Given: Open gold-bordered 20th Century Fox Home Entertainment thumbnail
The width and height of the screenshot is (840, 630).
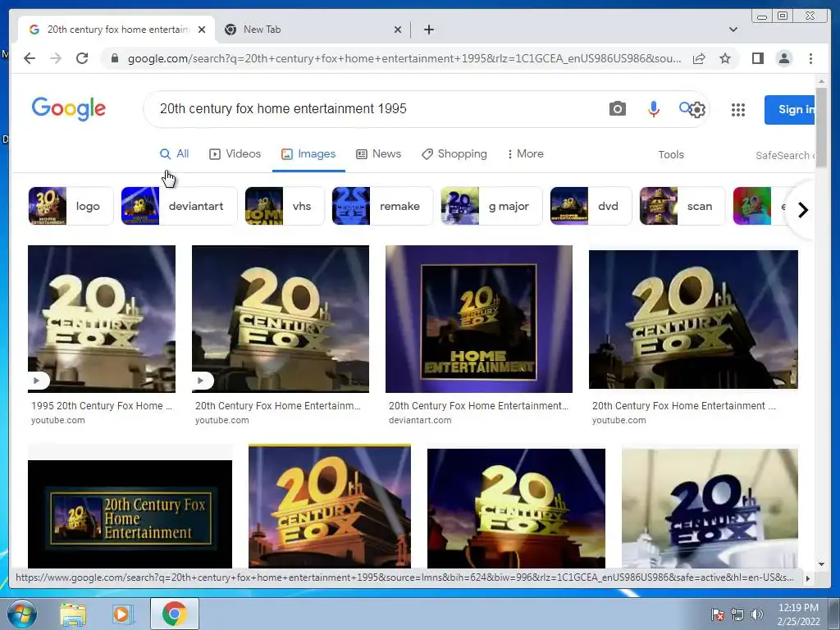Looking at the screenshot, I should 130,514.
